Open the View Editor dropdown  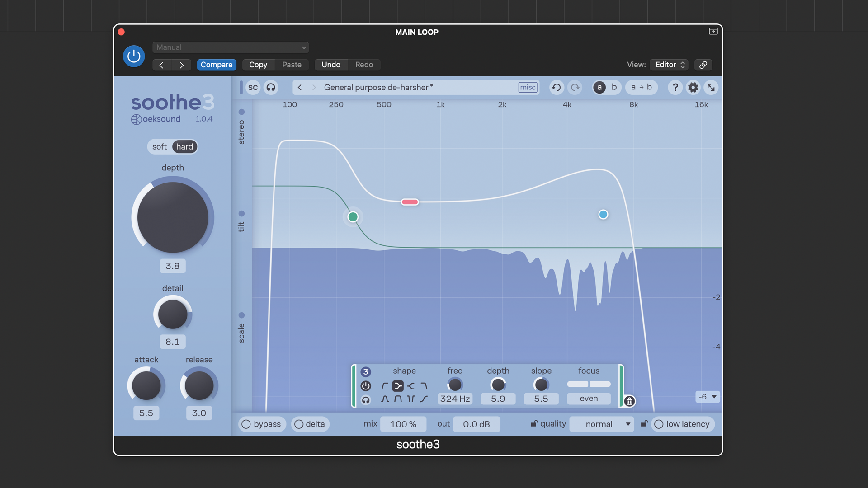pyautogui.click(x=670, y=65)
